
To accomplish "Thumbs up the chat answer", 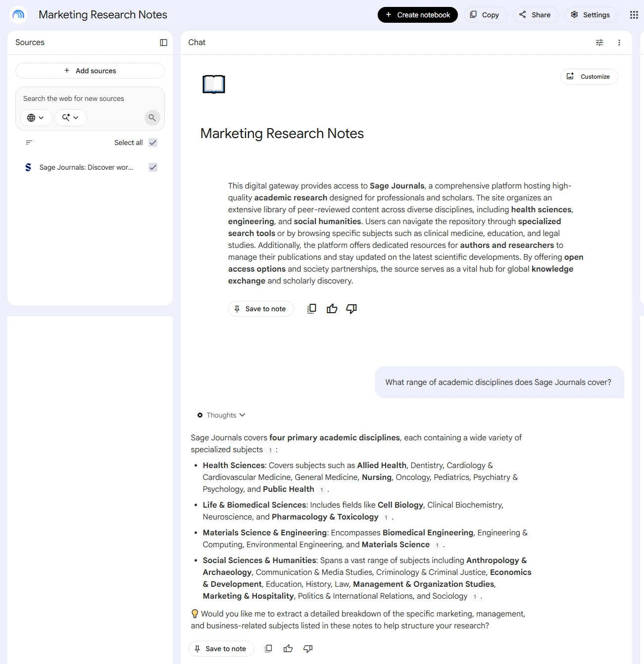I will click(288, 649).
